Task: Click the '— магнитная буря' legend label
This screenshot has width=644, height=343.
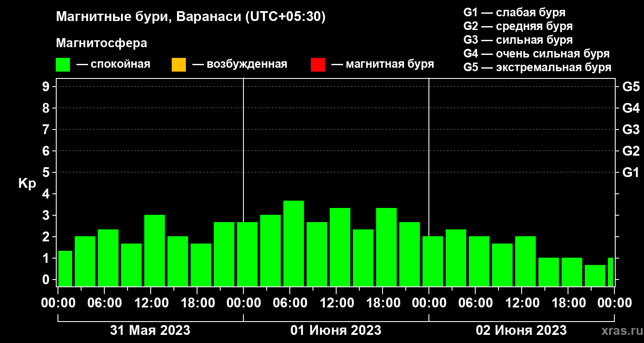Action: pyautogui.click(x=383, y=65)
